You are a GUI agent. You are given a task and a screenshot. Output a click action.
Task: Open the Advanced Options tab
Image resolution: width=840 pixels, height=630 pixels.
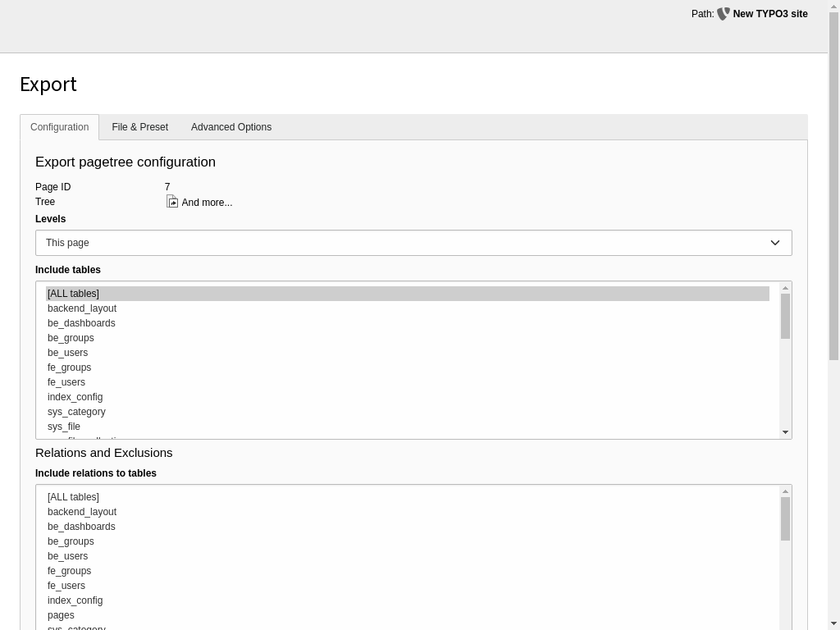point(231,127)
